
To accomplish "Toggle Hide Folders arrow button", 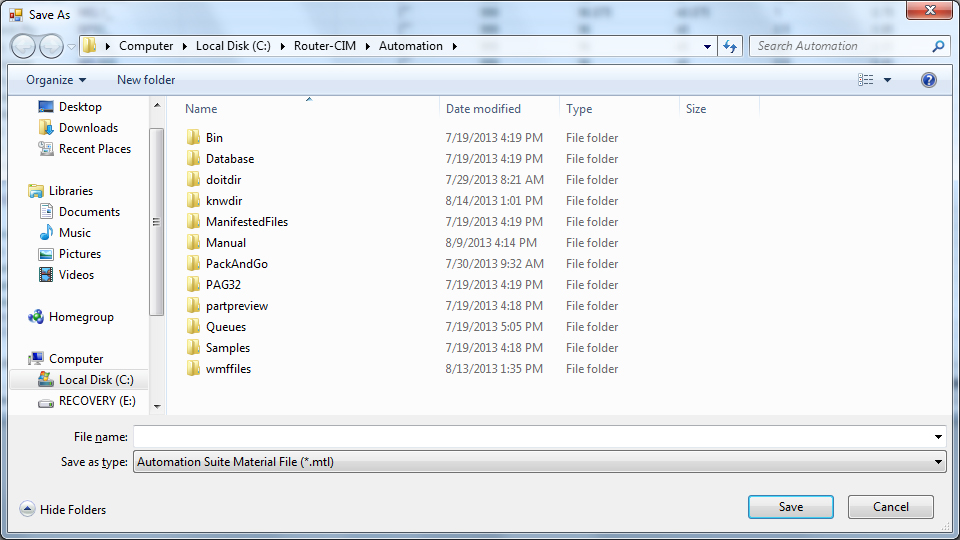I will click(27, 509).
